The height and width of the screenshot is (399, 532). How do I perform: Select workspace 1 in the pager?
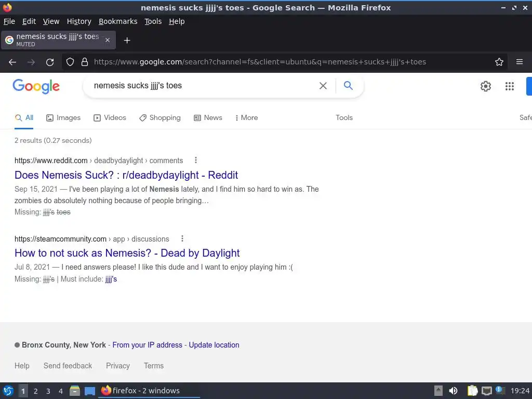coord(23,391)
